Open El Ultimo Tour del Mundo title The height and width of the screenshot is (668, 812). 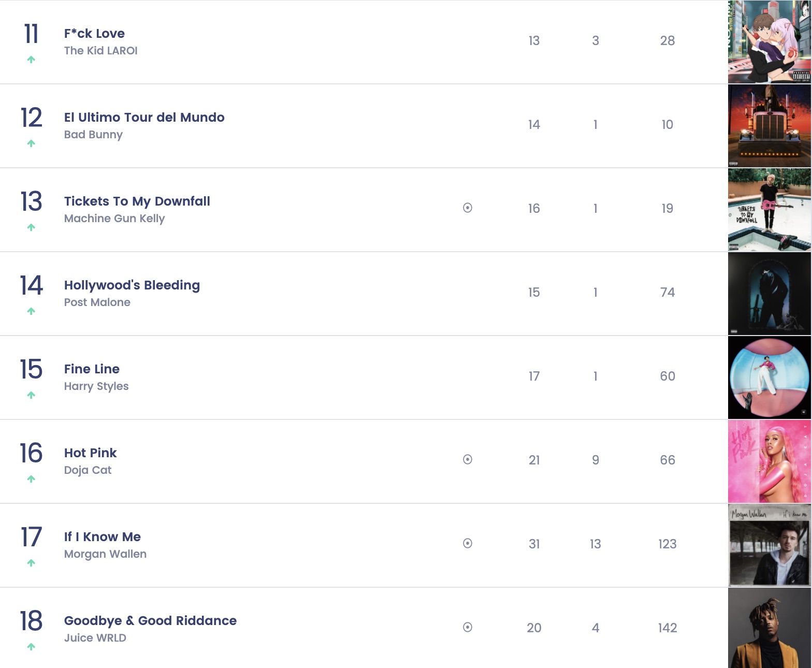144,118
